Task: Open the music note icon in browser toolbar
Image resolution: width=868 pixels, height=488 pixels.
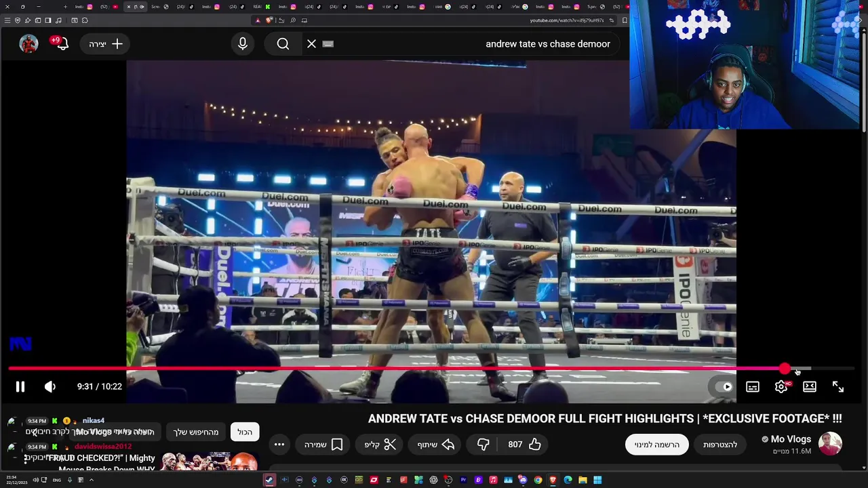Action: point(58,20)
